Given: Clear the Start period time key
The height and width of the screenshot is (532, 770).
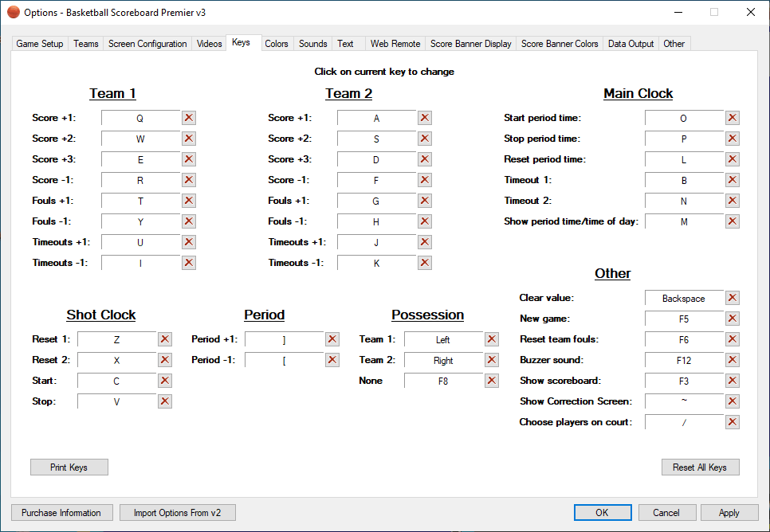Looking at the screenshot, I should coord(733,118).
